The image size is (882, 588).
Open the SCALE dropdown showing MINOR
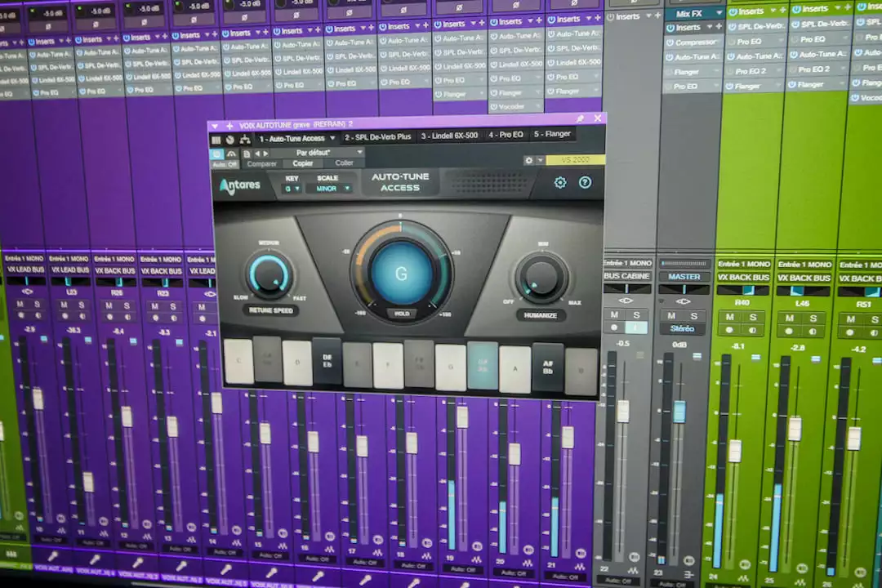click(329, 189)
